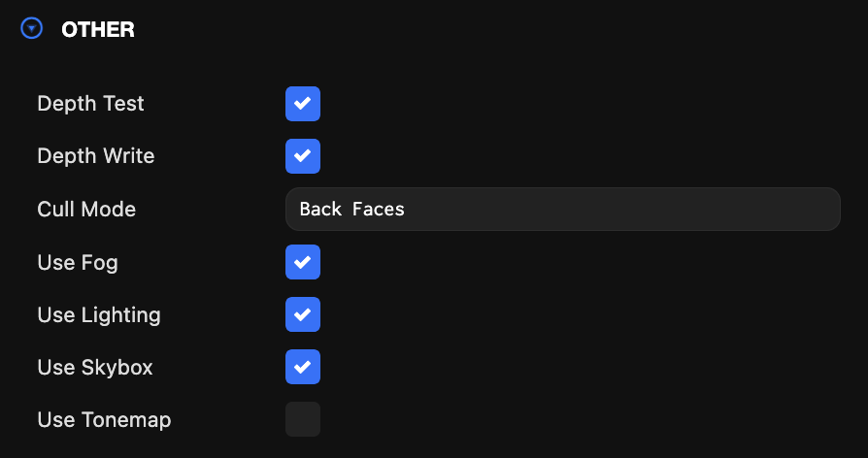Select the Cull Mode label

tap(86, 209)
